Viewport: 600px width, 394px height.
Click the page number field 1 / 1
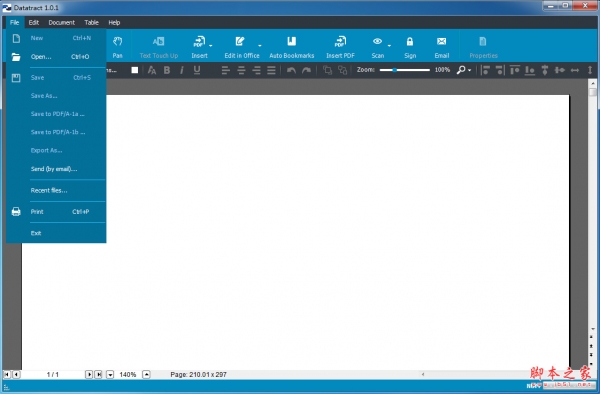tap(52, 374)
